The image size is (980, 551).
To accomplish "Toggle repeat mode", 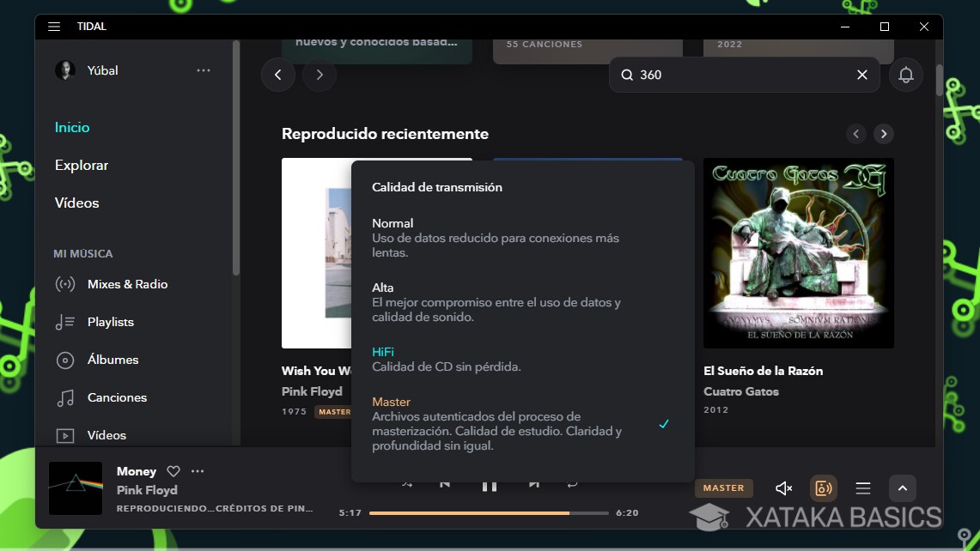I will click(573, 484).
